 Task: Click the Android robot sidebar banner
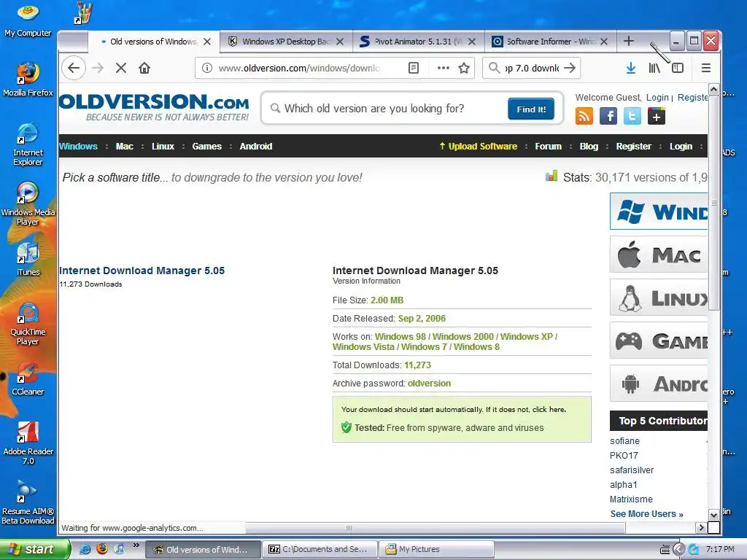pos(659,384)
